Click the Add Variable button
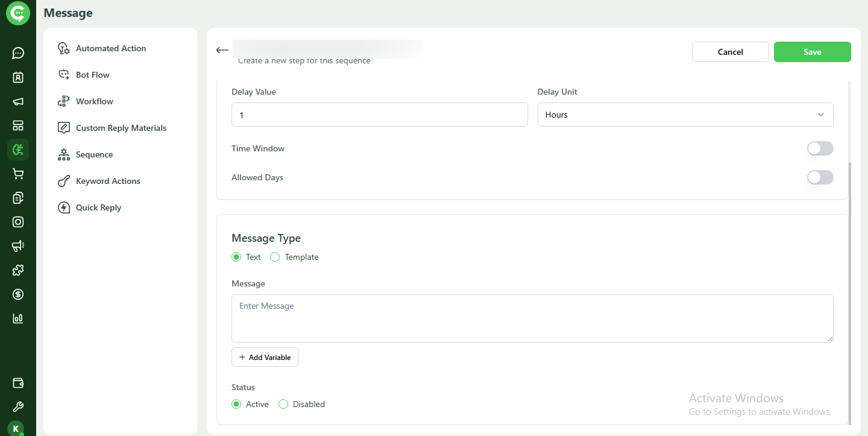Viewport: 868px width, 436px height. (x=265, y=357)
